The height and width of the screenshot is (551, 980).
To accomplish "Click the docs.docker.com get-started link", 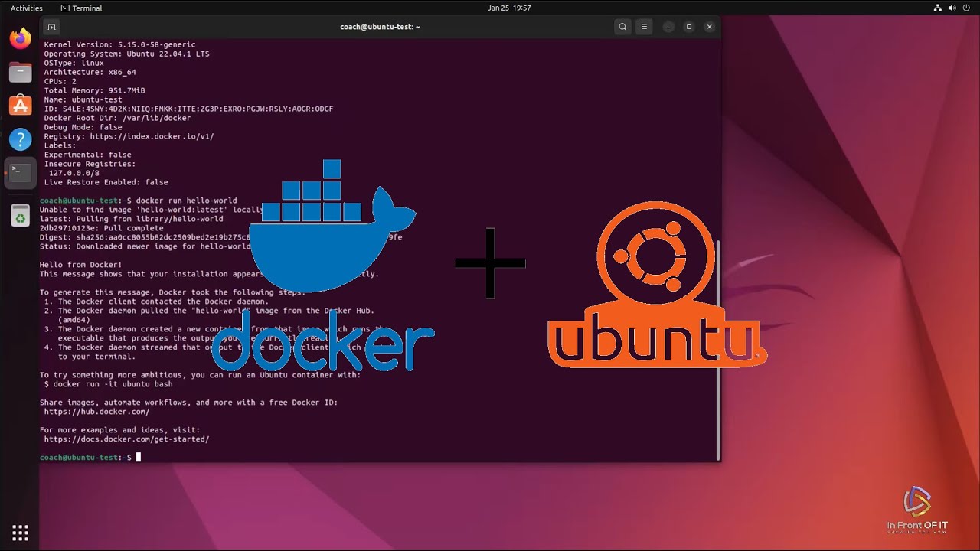I will pos(128,439).
